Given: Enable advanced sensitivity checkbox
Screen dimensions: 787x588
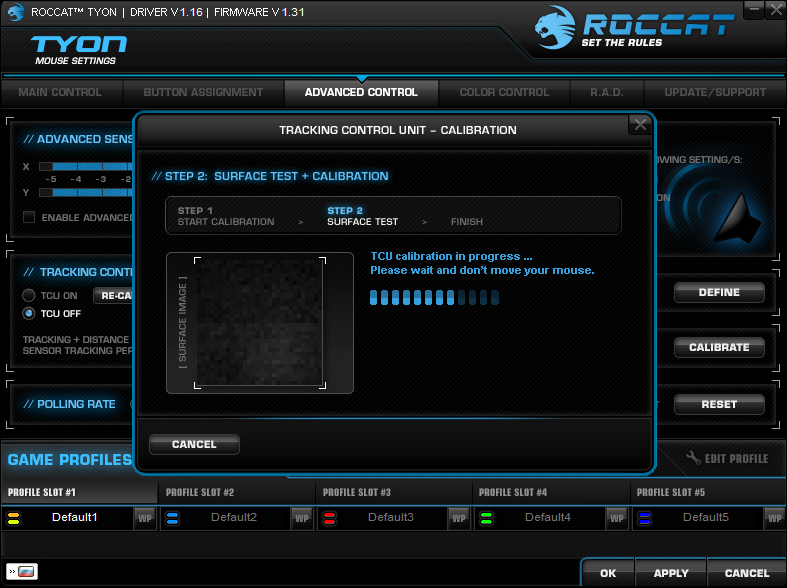Looking at the screenshot, I should (x=29, y=217).
